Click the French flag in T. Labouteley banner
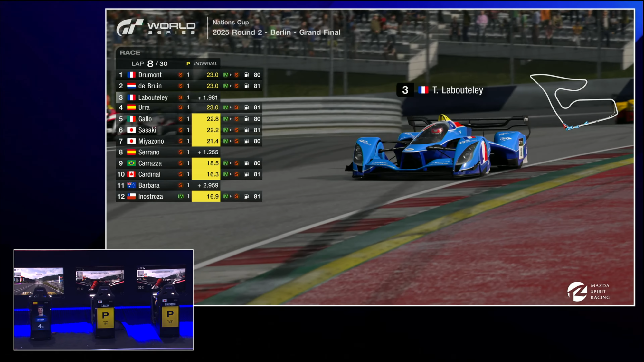Viewport: 644px width, 362px height. (423, 90)
